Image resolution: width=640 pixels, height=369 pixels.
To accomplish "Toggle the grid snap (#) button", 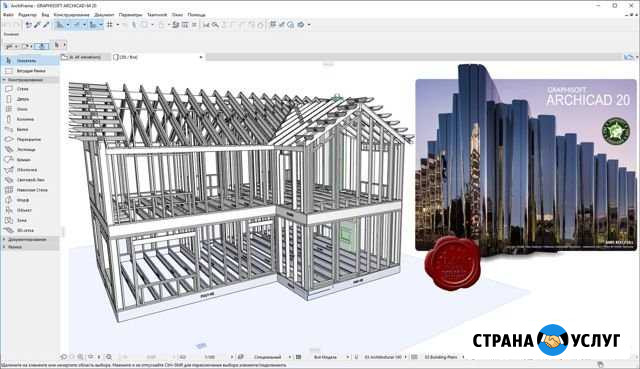I will 110,25.
